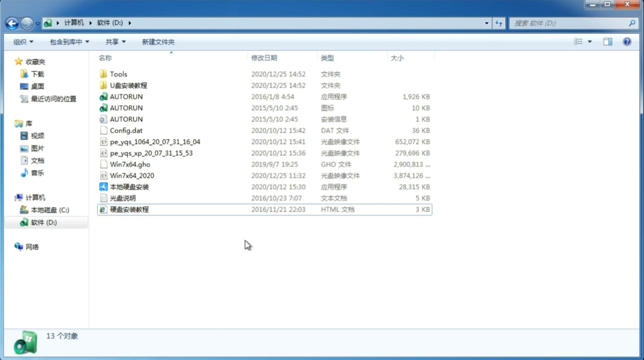The width and height of the screenshot is (644, 360).
Task: Open pe_yqs_1064 disc image file
Action: tap(154, 142)
